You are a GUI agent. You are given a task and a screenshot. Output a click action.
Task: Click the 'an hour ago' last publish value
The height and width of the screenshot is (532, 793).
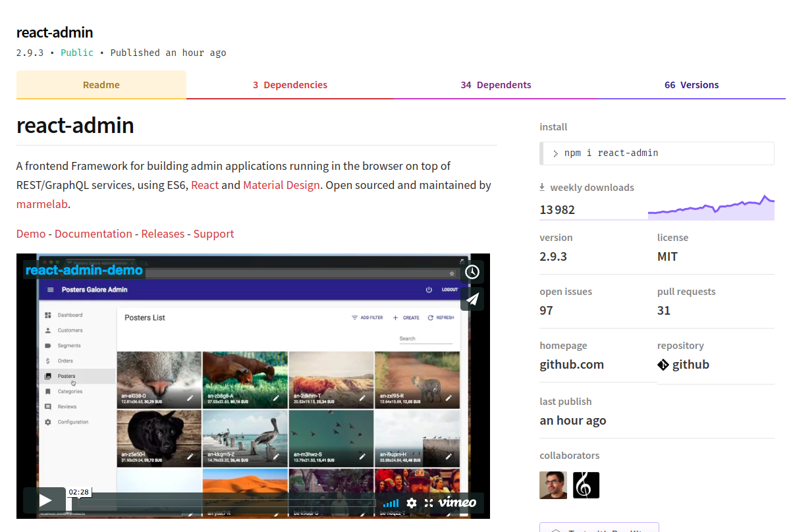click(573, 421)
